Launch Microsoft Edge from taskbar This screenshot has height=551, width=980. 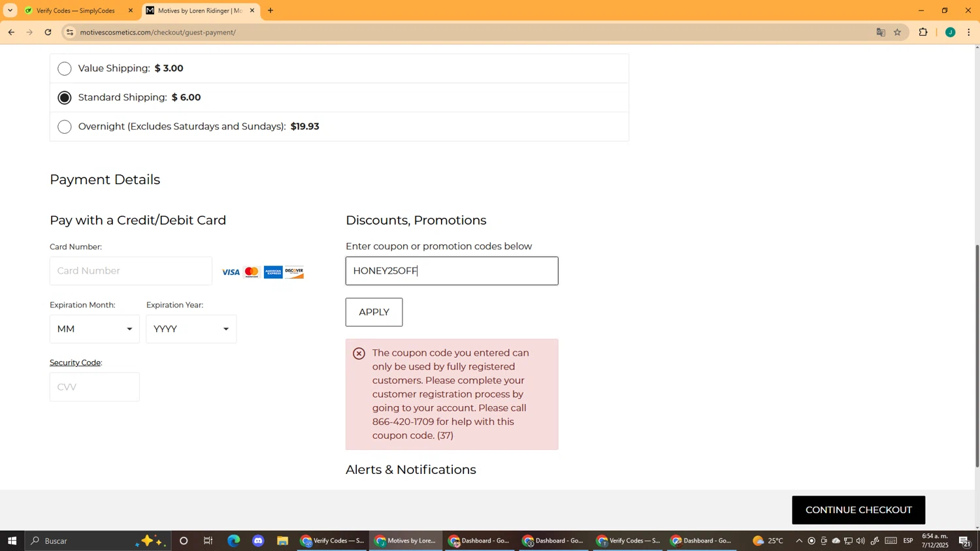[x=233, y=541]
